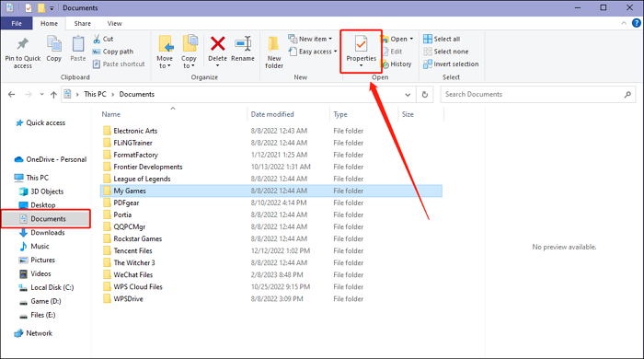This screenshot has width=644, height=359.
Task: Open the Copy to menu
Action: 189,52
